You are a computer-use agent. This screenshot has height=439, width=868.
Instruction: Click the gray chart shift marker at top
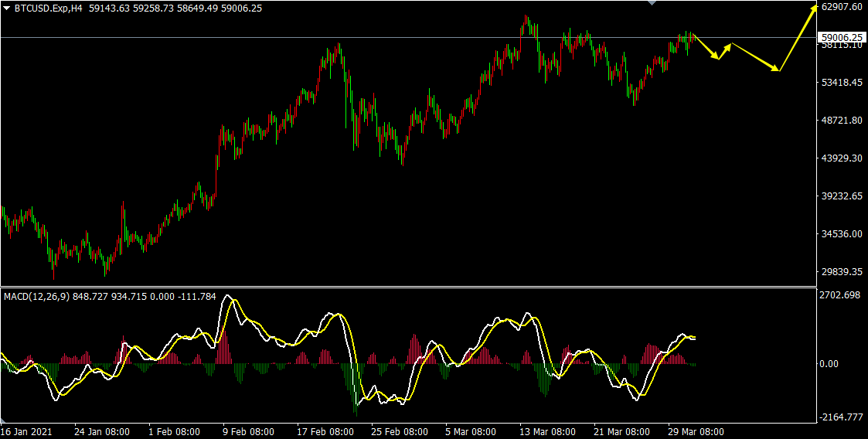coord(652,3)
